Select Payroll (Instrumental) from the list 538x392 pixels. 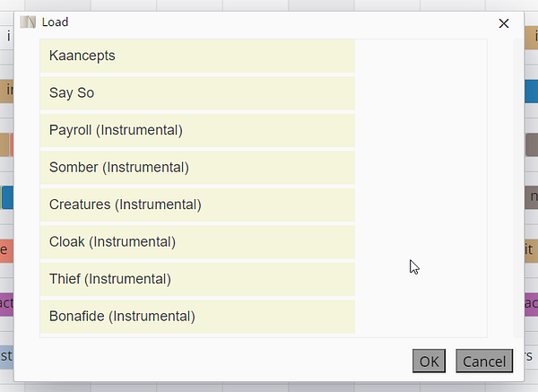[197, 130]
